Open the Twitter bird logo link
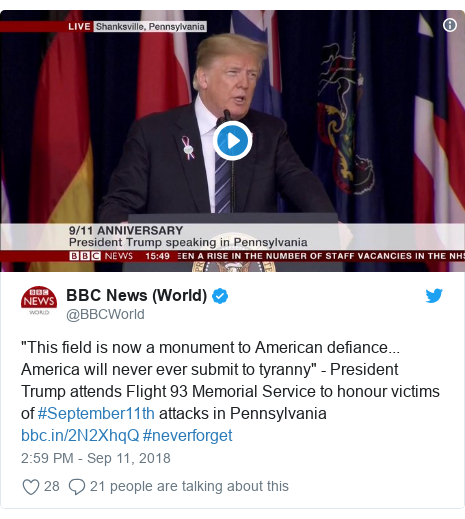This screenshot has height=519, width=465. pos(434,296)
